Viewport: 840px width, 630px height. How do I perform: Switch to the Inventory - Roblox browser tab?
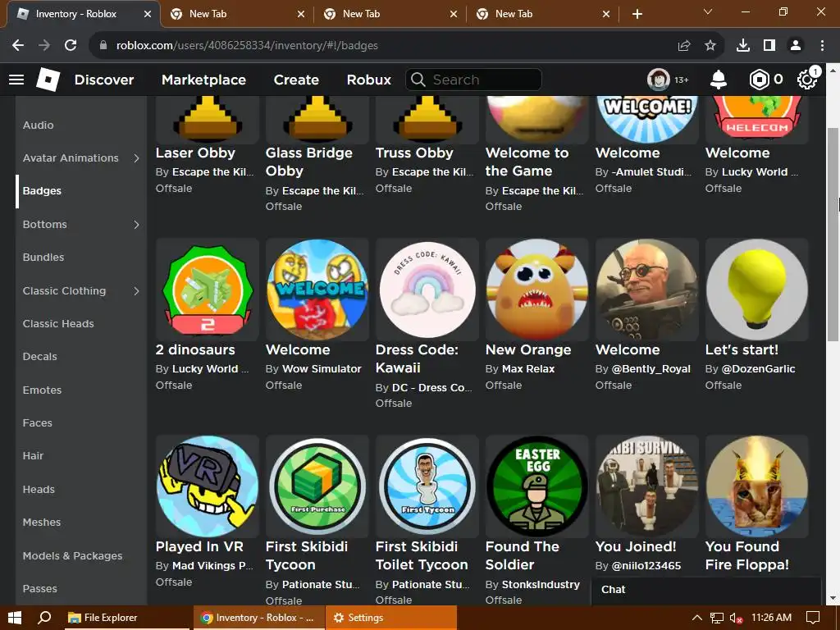click(x=83, y=14)
